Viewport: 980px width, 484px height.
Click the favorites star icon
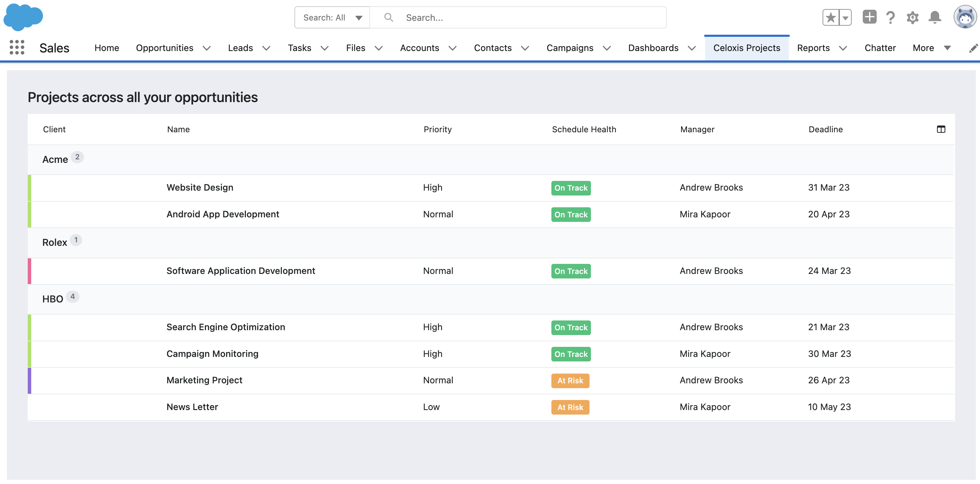831,17
